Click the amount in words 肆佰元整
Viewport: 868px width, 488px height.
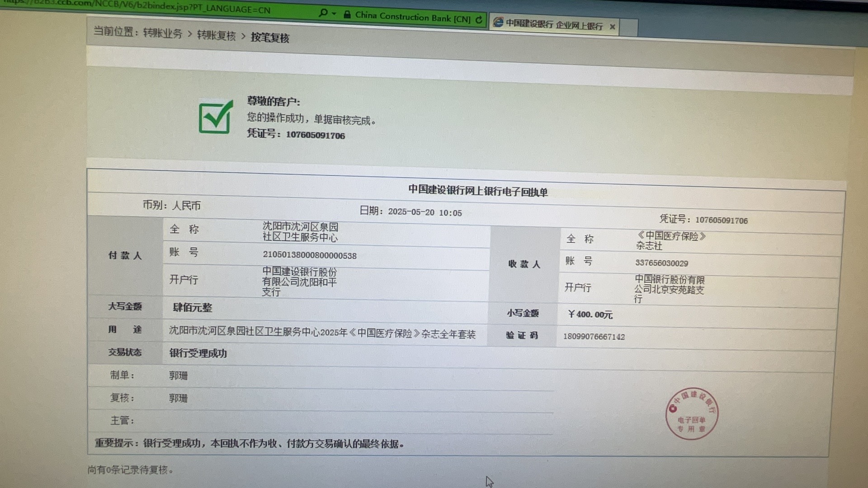click(x=192, y=308)
